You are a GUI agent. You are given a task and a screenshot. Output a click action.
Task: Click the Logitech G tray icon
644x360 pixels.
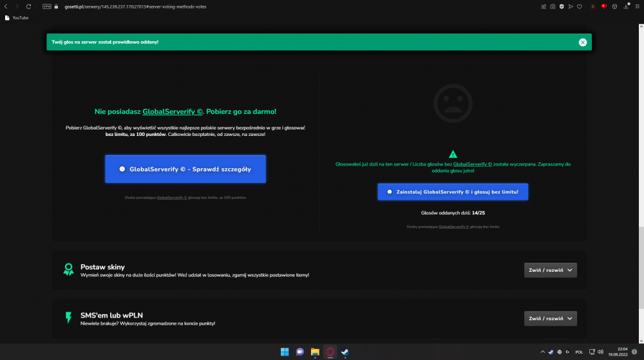567,352
